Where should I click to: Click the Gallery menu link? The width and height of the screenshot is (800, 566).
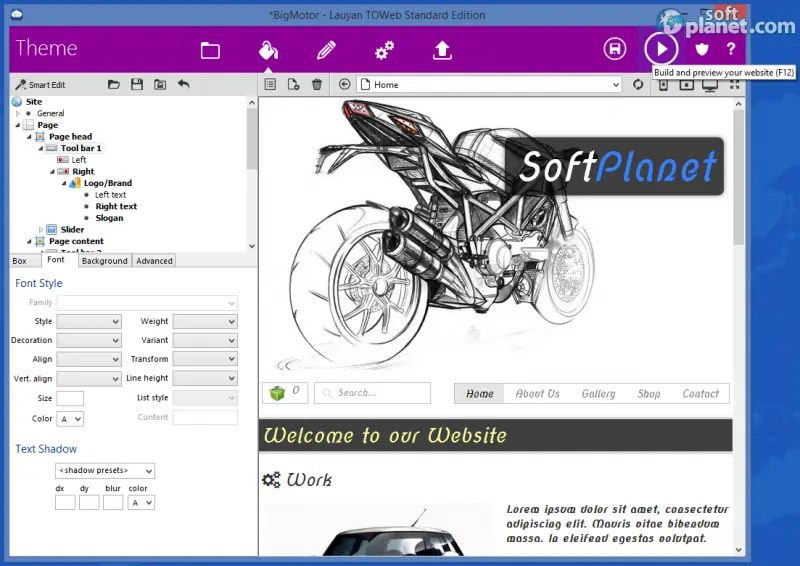598,393
